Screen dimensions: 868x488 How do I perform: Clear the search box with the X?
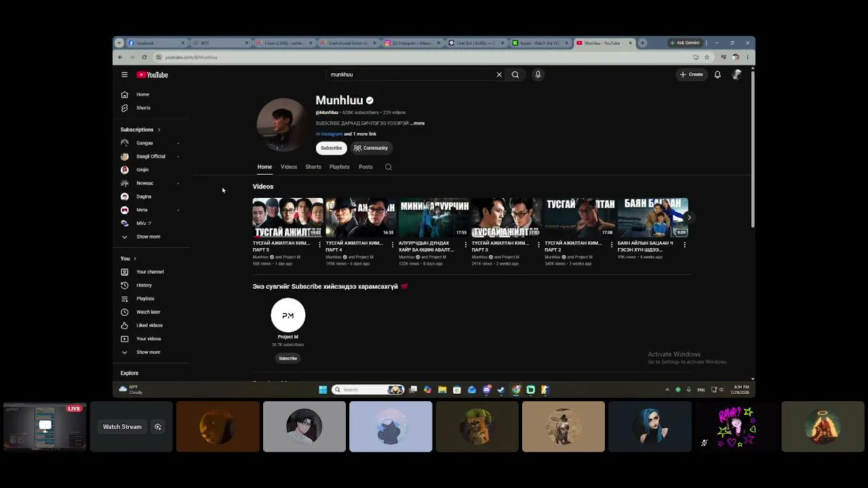(499, 75)
